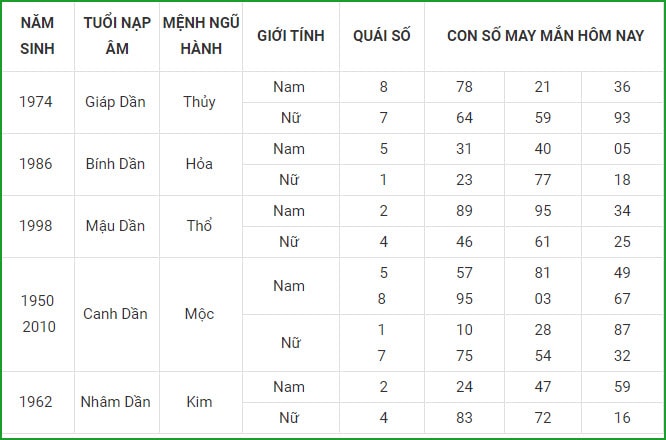This screenshot has width=666, height=440.
Task: Click the 1974 birth year cell
Action: pyautogui.click(x=38, y=102)
